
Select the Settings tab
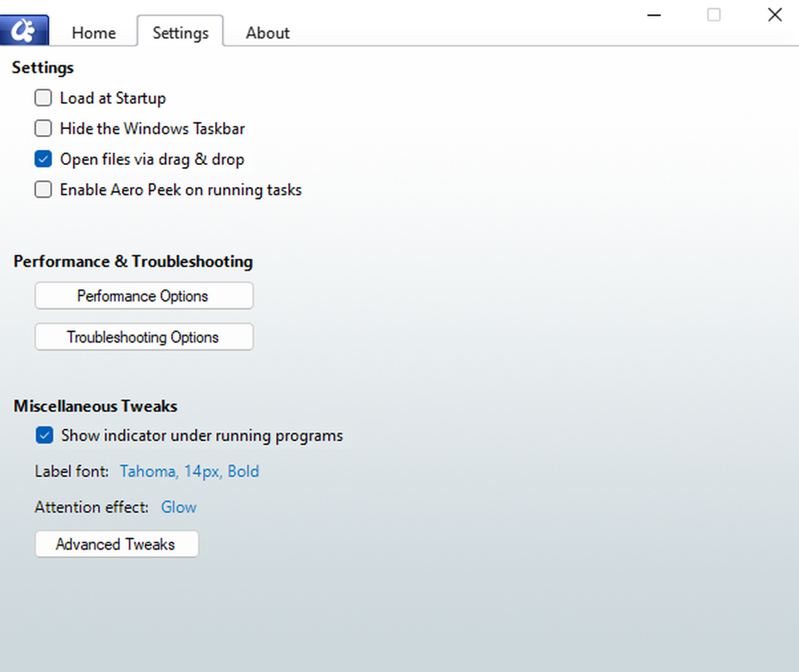click(x=180, y=33)
